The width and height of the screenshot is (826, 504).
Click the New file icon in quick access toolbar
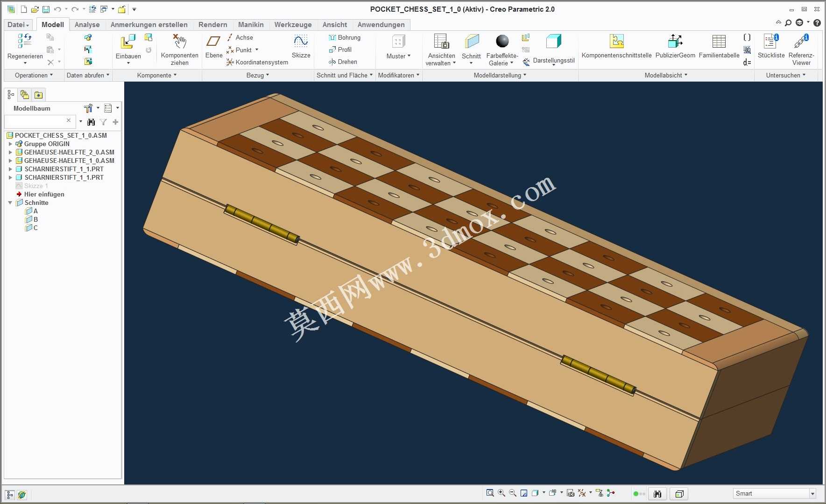24,9
